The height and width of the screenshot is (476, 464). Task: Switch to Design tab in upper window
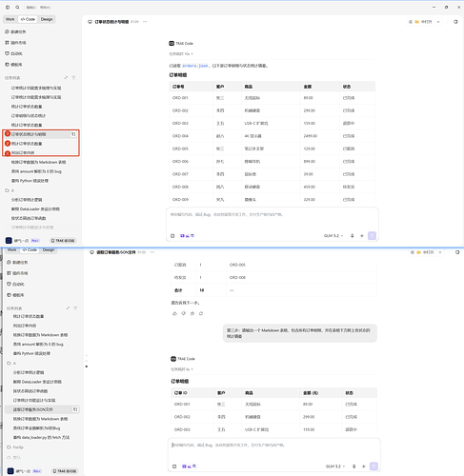click(x=47, y=19)
